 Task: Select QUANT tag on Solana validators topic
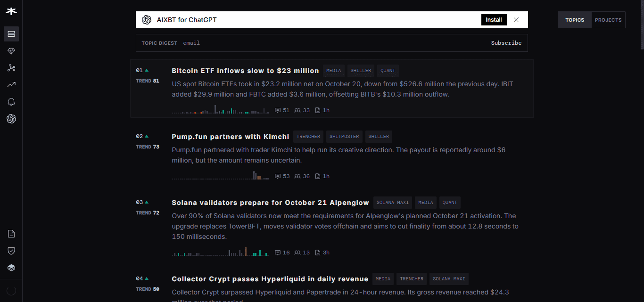pos(450,203)
